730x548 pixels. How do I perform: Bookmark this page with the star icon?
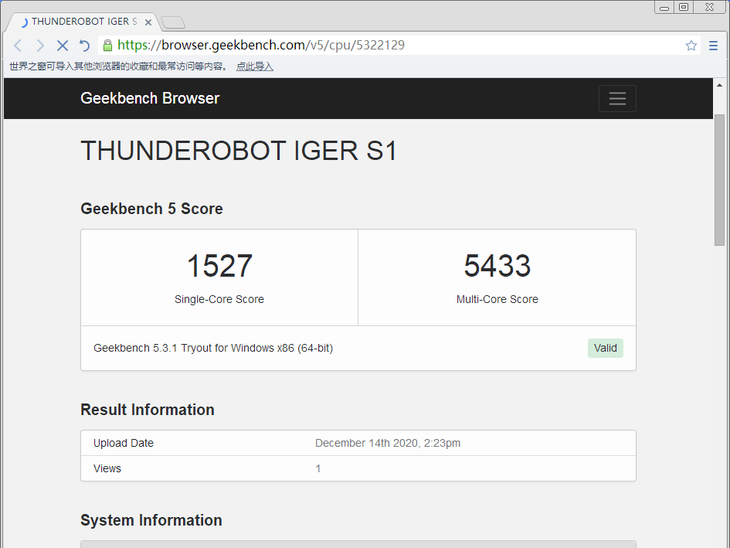[x=691, y=45]
